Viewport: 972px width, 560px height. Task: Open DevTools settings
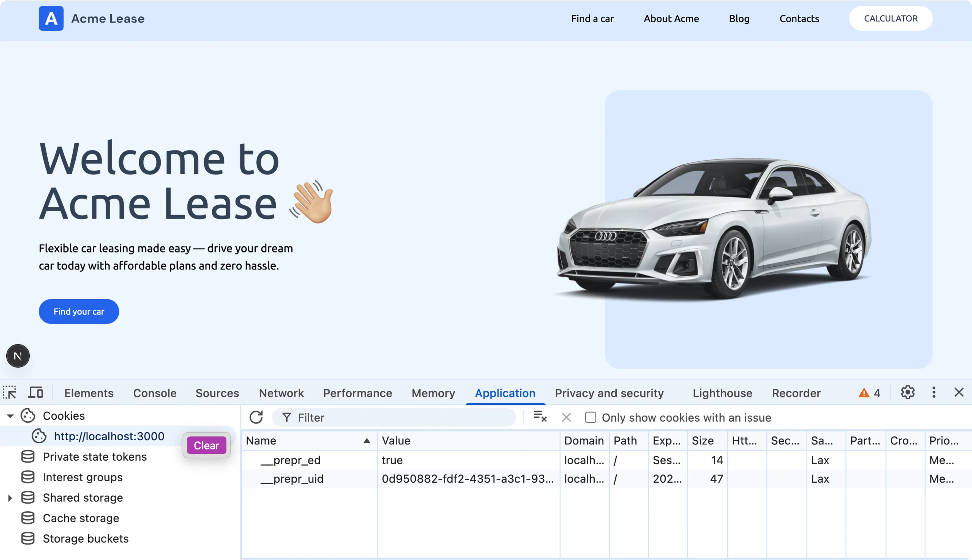908,392
